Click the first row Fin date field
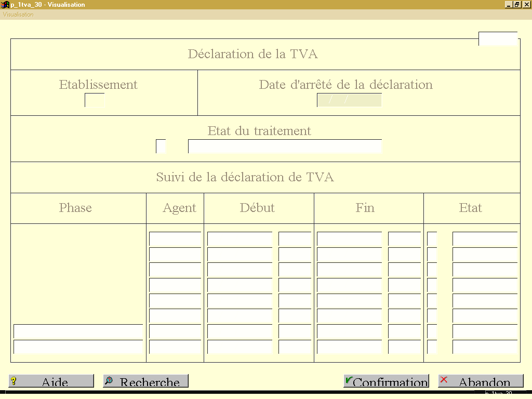This screenshot has width=532, height=399. tap(350, 239)
